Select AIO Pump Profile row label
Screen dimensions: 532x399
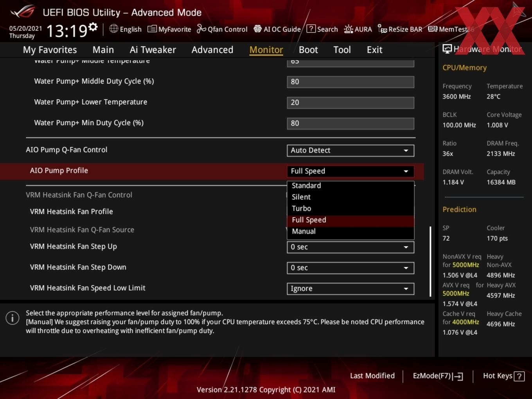click(59, 171)
